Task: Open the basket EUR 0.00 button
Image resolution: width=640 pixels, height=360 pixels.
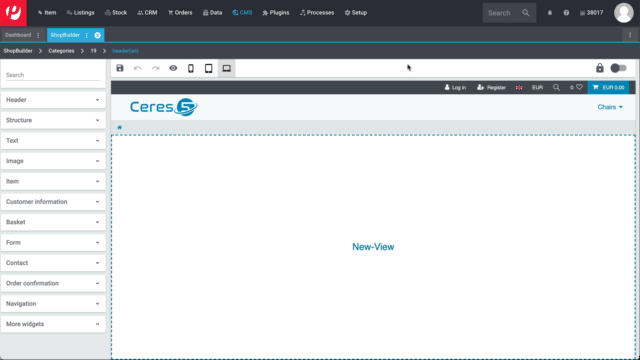Action: (x=608, y=87)
